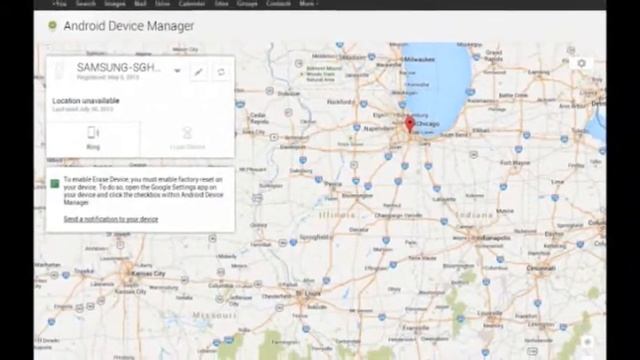This screenshot has width=640, height=360.
Task: Click the red location pin near Chicago
Action: click(410, 124)
